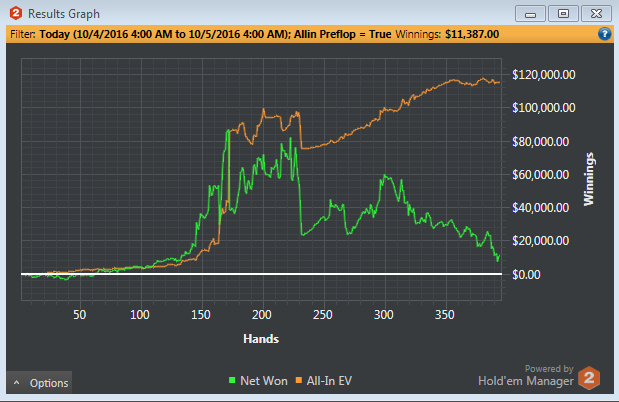Click the 150 hands axis tick label

[201, 315]
